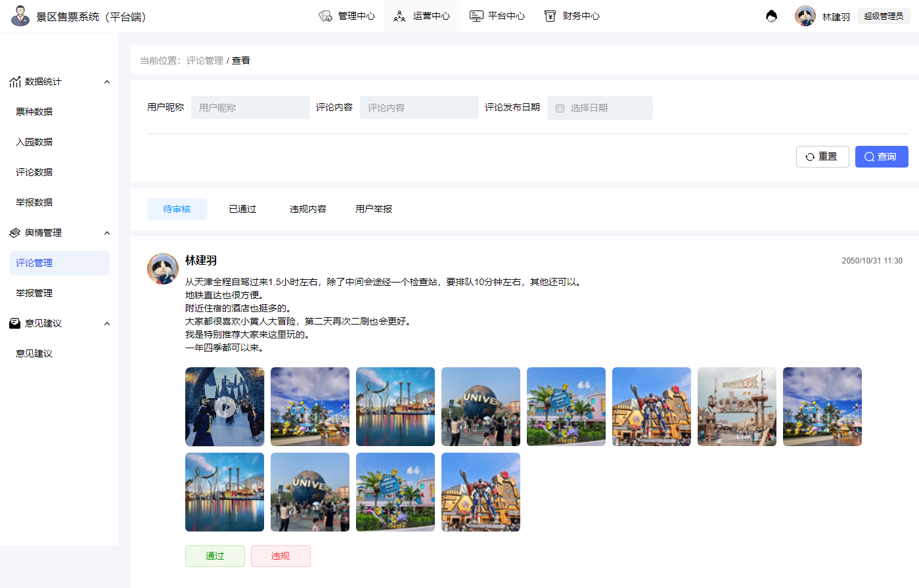This screenshot has height=588, width=919.
Task: Open the last thumbnail in first row
Action: coord(822,407)
